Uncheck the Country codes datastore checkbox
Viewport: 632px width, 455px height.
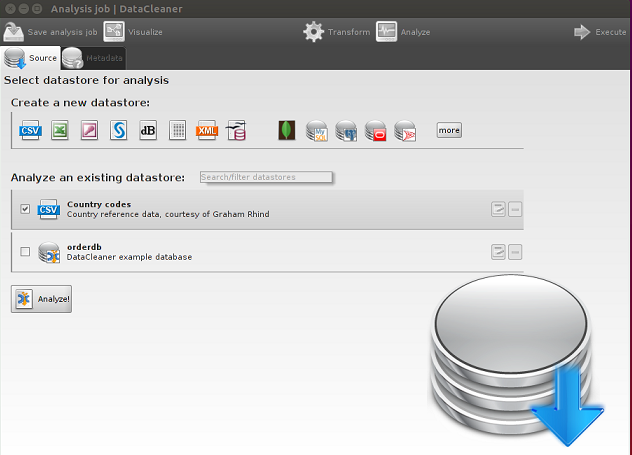pos(25,209)
